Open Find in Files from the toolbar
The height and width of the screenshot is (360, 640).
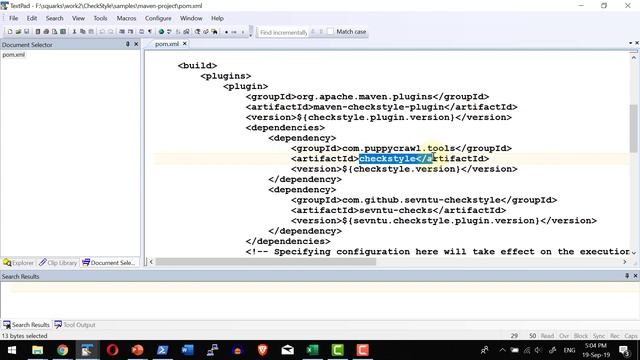tap(215, 31)
